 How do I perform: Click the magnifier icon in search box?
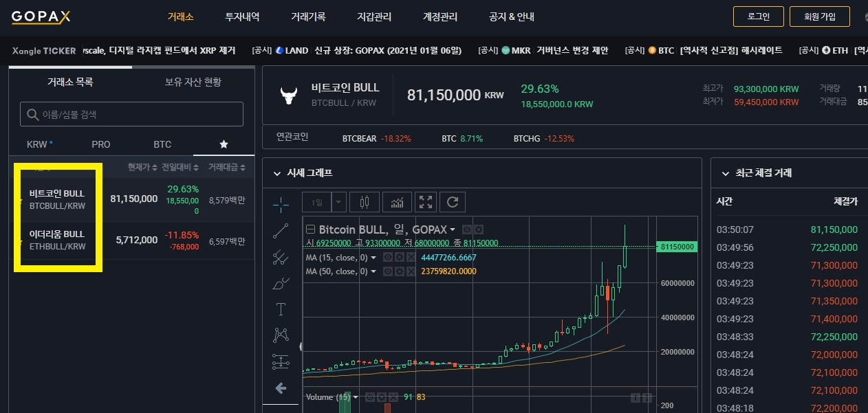click(x=32, y=115)
